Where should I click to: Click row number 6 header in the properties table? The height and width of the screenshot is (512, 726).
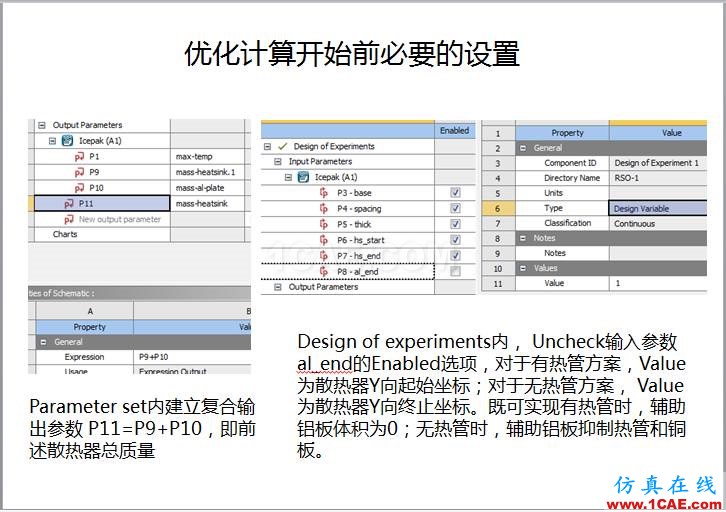(498, 208)
